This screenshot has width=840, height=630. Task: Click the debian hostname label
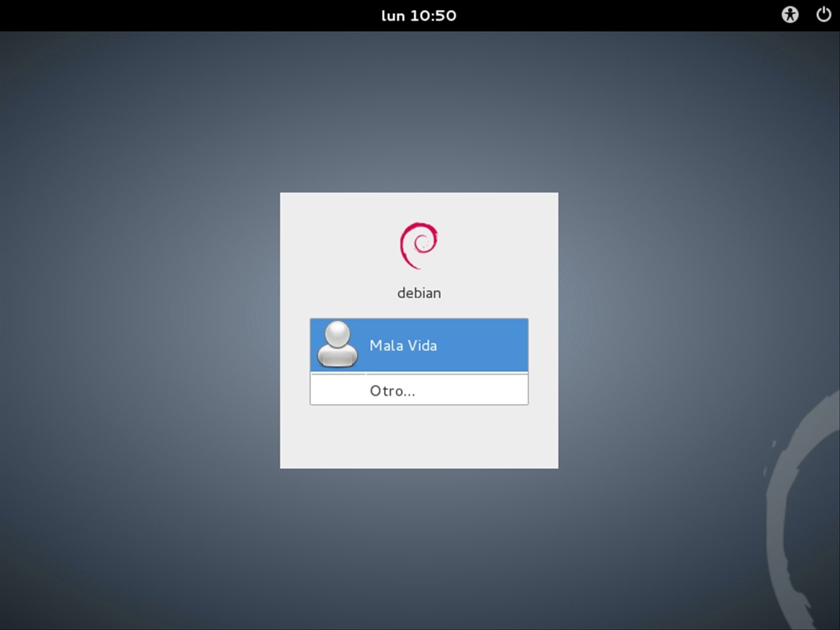419,293
